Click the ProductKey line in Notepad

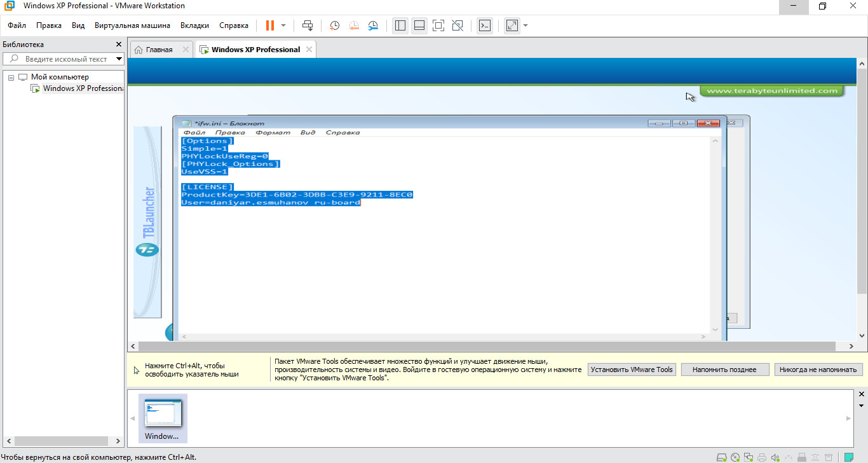click(x=297, y=195)
